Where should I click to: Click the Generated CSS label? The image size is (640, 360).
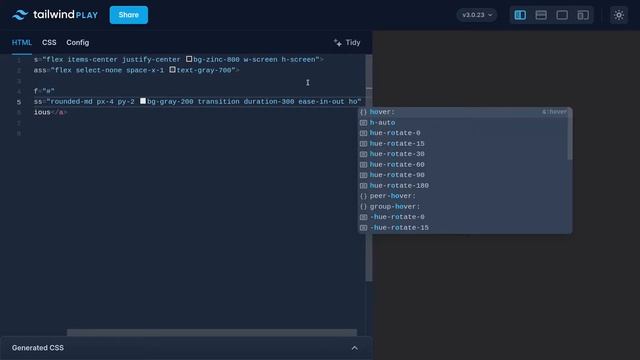point(38,348)
